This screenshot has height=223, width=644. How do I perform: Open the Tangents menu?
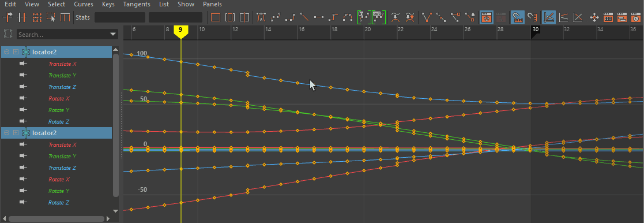click(137, 4)
